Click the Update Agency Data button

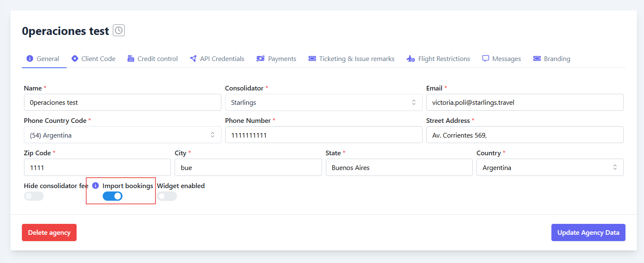pos(588,233)
